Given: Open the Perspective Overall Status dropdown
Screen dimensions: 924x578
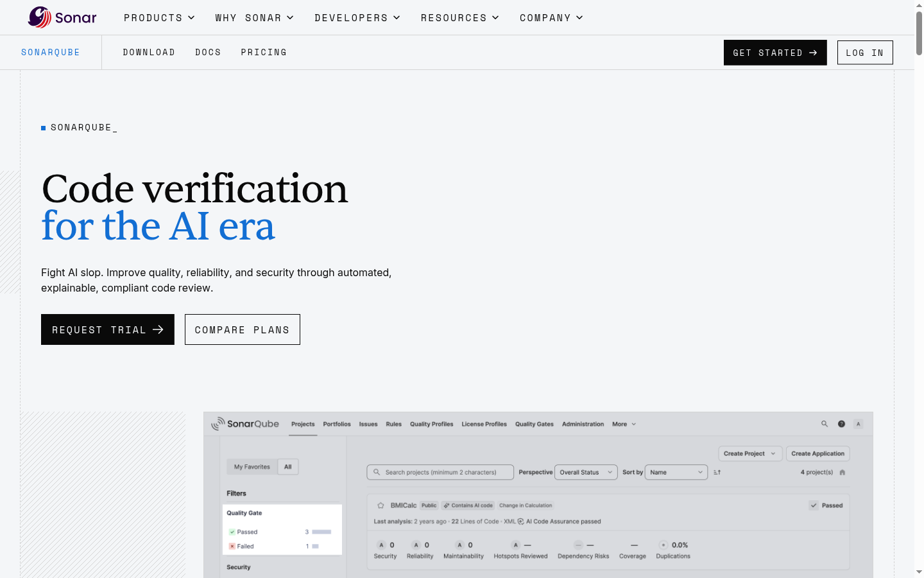Looking at the screenshot, I should click(x=586, y=472).
